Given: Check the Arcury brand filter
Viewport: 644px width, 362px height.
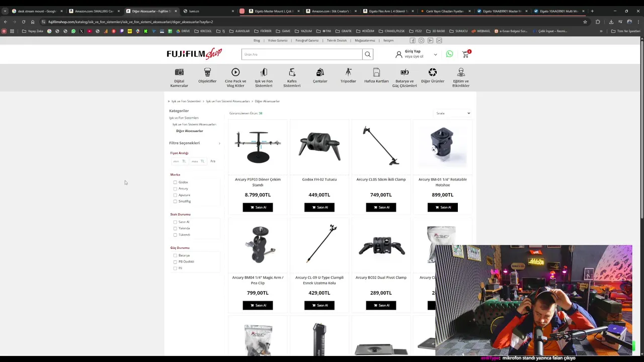Looking at the screenshot, I should pos(175,189).
